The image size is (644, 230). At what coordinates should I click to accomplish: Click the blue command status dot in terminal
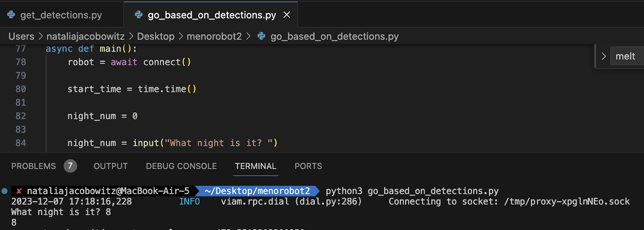click(4, 191)
